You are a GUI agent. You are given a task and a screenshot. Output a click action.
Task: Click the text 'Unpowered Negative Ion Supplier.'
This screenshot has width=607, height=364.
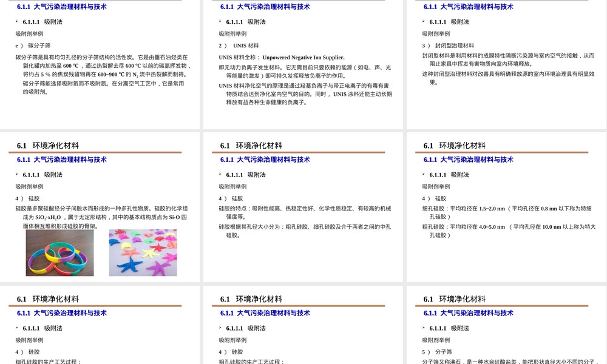(x=303, y=57)
